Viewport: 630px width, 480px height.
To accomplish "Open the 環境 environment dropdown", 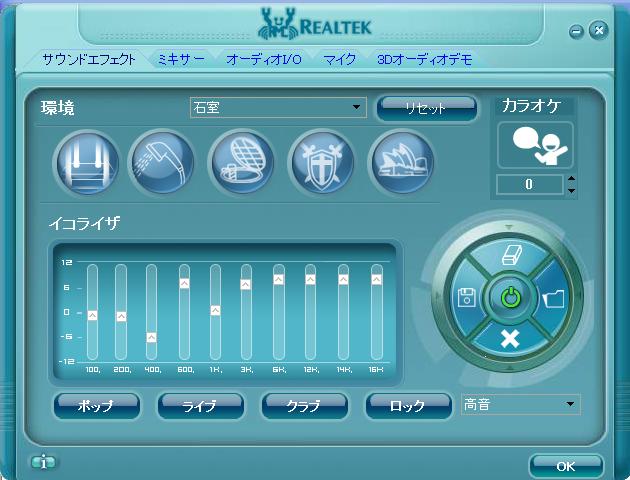I will 357,107.
